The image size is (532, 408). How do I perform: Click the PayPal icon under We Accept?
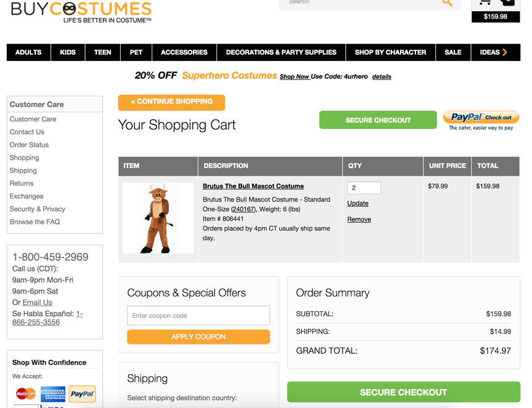(x=81, y=394)
